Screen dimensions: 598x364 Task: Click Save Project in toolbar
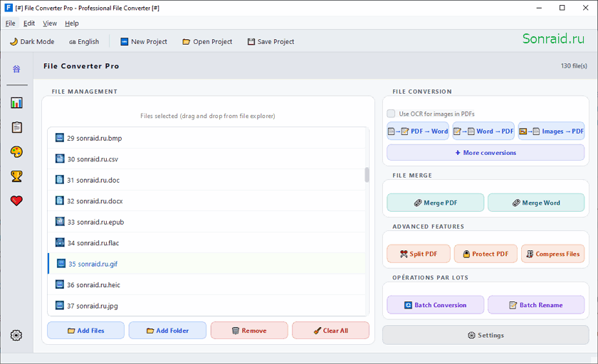[271, 41]
